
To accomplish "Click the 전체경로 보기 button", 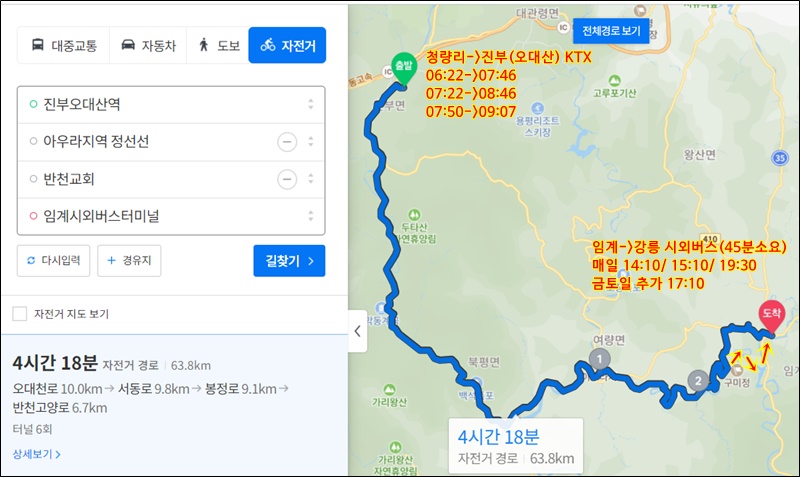I will tap(611, 31).
